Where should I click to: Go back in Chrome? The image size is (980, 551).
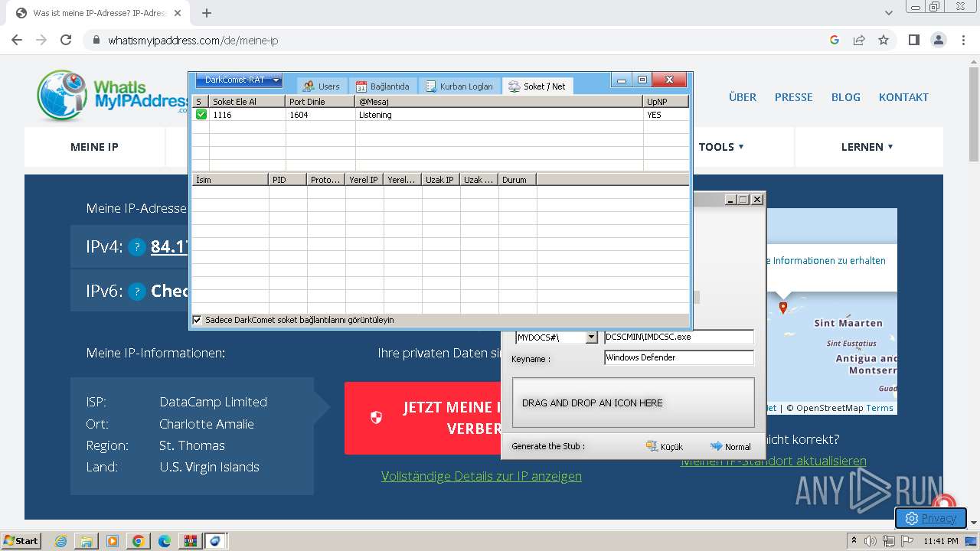coord(17,40)
